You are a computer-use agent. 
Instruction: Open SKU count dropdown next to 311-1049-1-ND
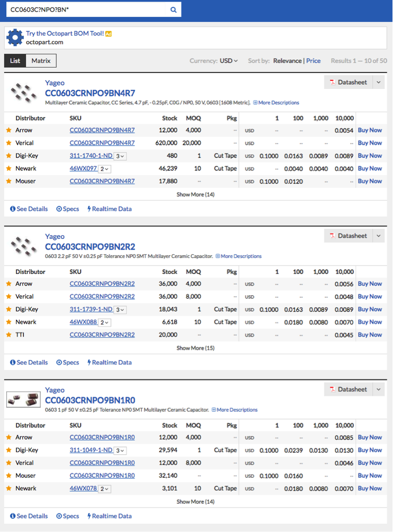pyautogui.click(x=120, y=451)
